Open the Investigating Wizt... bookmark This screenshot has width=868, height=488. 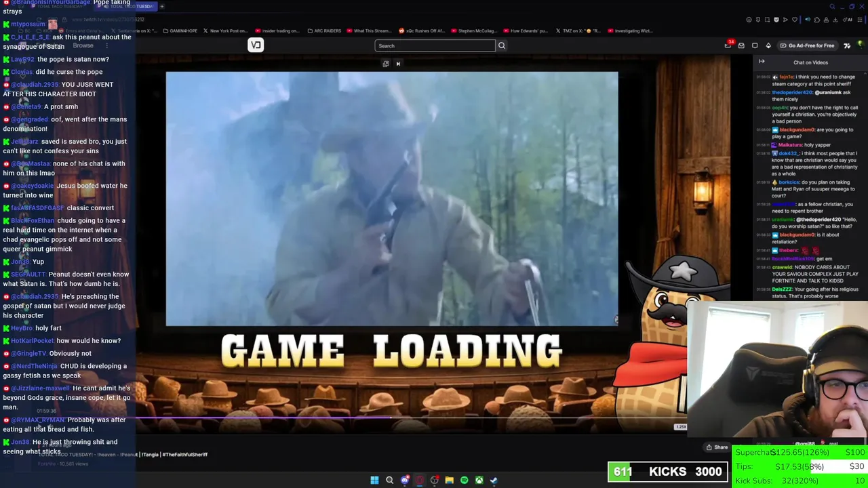click(x=631, y=30)
